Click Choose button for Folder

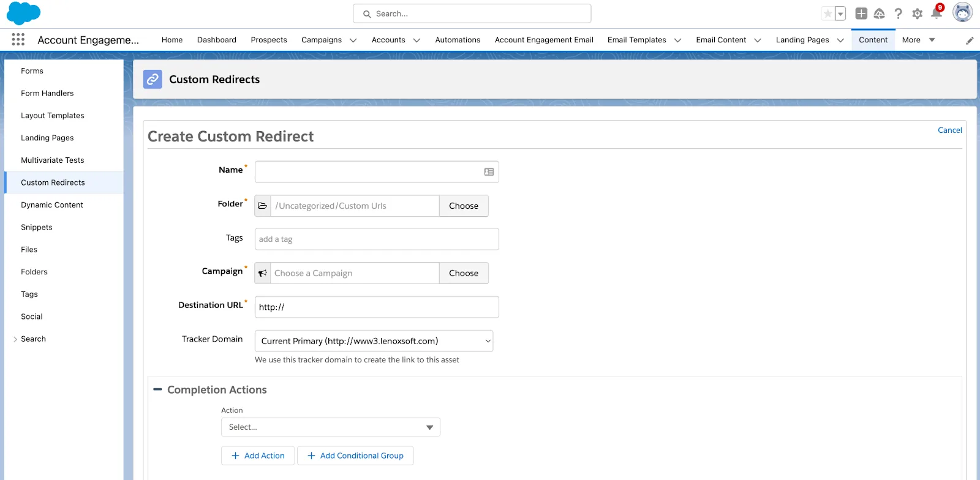(x=464, y=206)
